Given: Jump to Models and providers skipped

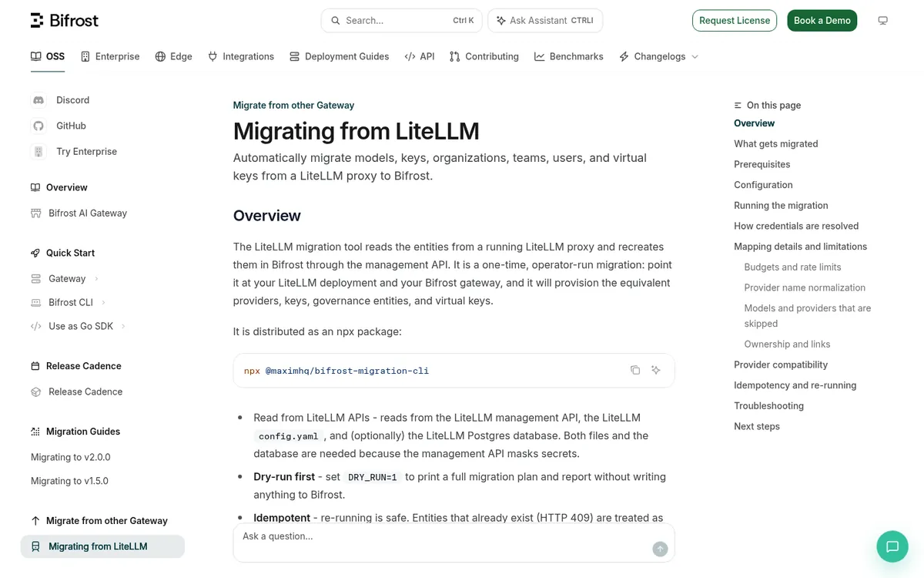Looking at the screenshot, I should 808,316.
